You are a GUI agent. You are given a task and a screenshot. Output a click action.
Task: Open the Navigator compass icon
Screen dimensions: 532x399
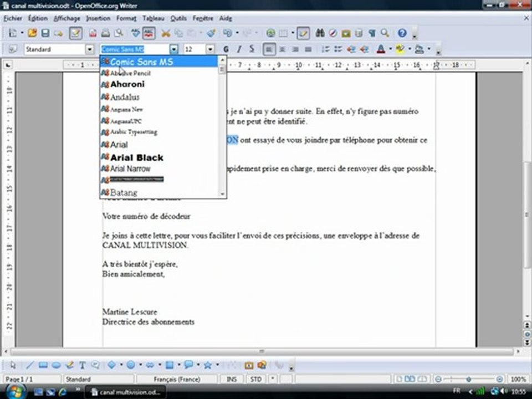333,33
